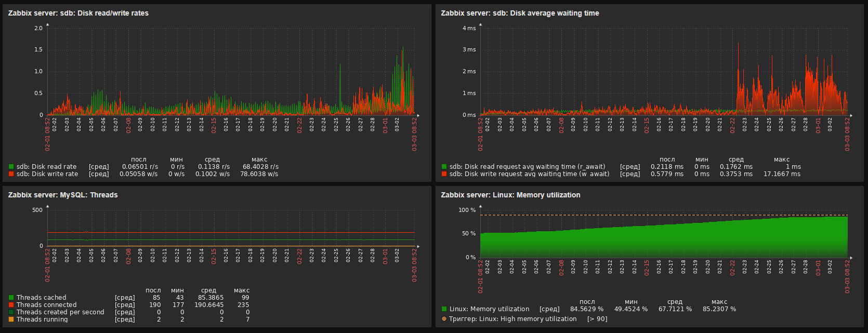Click the 'Linux: Memory utilization' legend label

489,309
